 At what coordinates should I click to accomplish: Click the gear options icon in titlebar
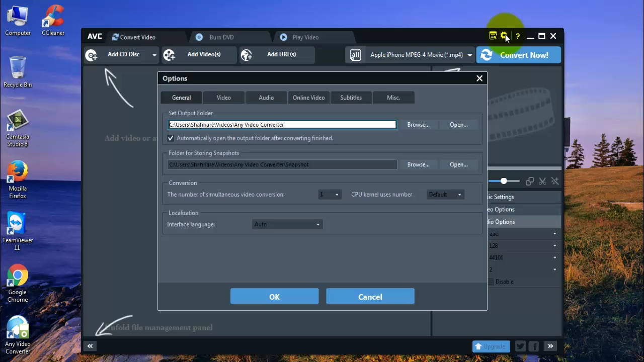point(505,36)
